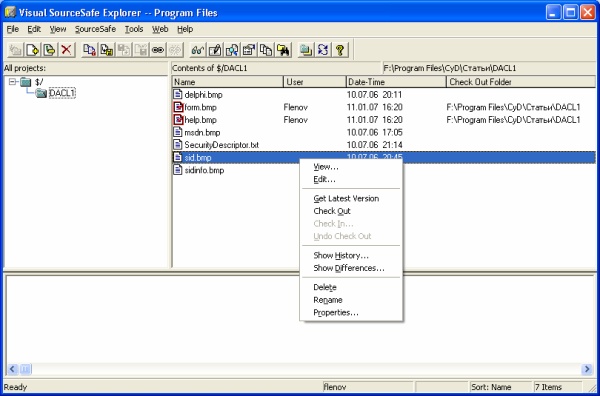Viewport: 600px width, 396px height.
Task: Choose Edit... from the context menu
Action: point(351,179)
